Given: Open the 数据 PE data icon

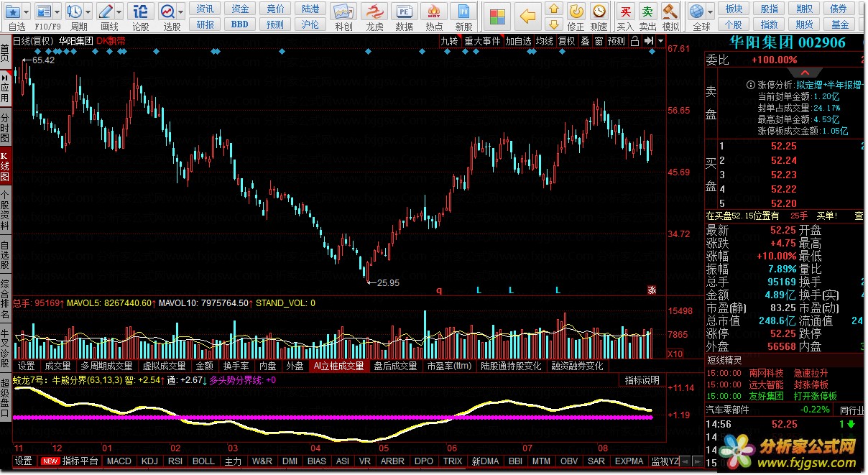Looking at the screenshot, I should pyautogui.click(x=405, y=12).
